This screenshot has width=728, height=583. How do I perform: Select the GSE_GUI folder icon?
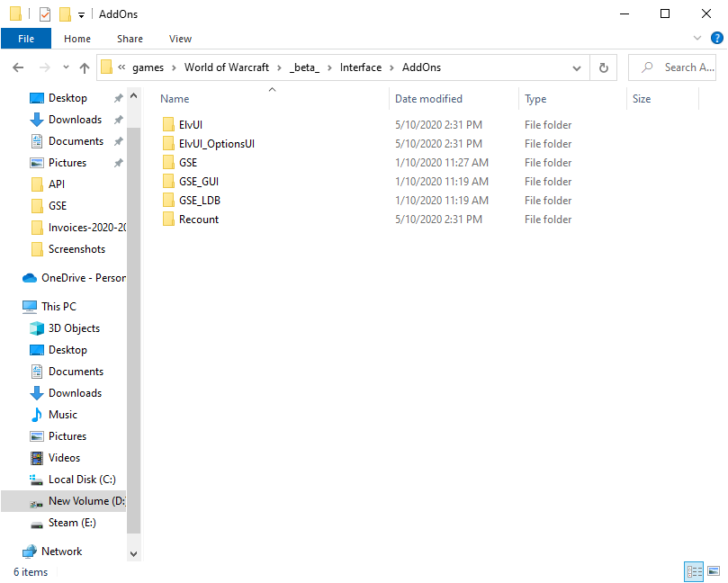168,182
